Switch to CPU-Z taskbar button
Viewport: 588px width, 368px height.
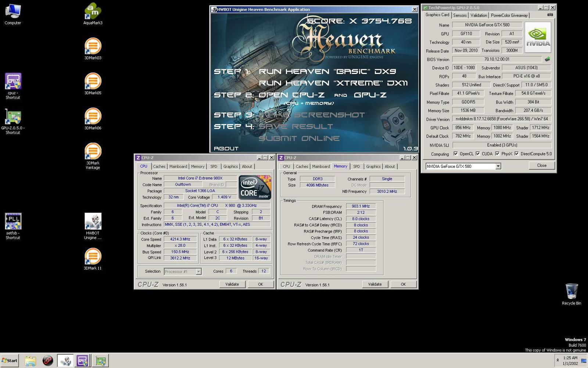point(83,361)
